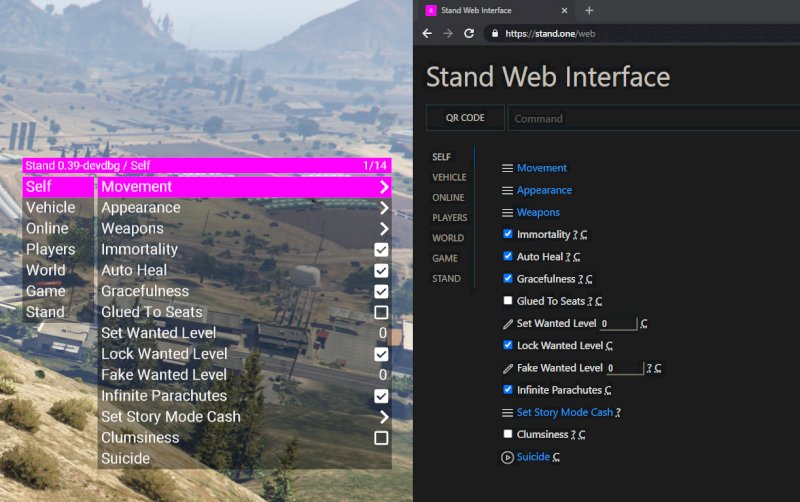Reload the page with the browser refresh icon

tap(469, 33)
